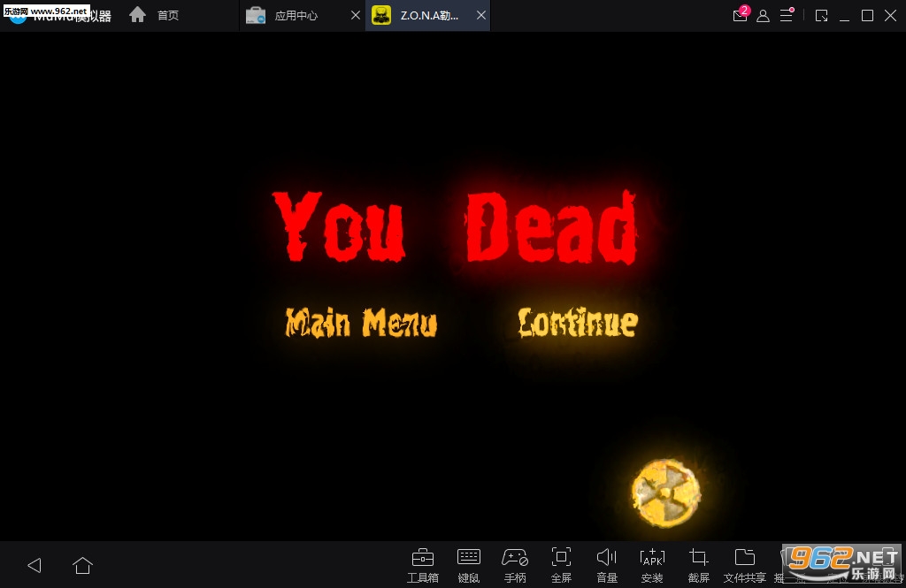Open the keyboard and mouse (键鼠) settings
906x588 pixels.
[x=469, y=565]
